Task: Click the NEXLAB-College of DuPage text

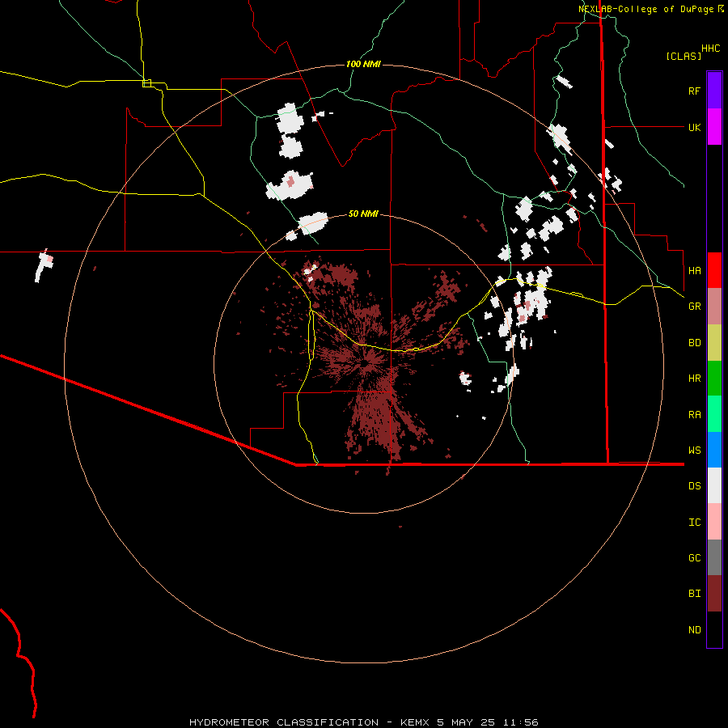Action: point(645,9)
